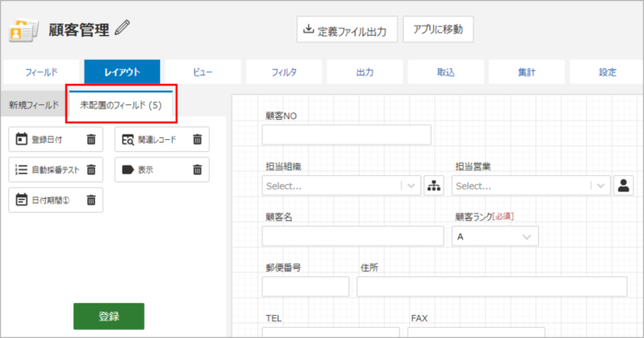The width and height of the screenshot is (644, 338).
Task: Select the レイアウト tab
Action: coord(122,72)
